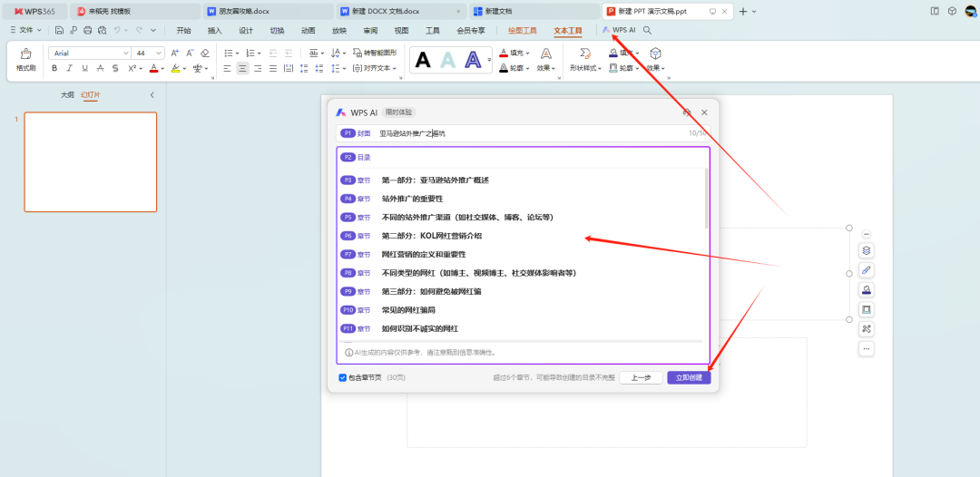Open the 动画 ribbon tab
The width and height of the screenshot is (980, 477).
click(x=308, y=30)
